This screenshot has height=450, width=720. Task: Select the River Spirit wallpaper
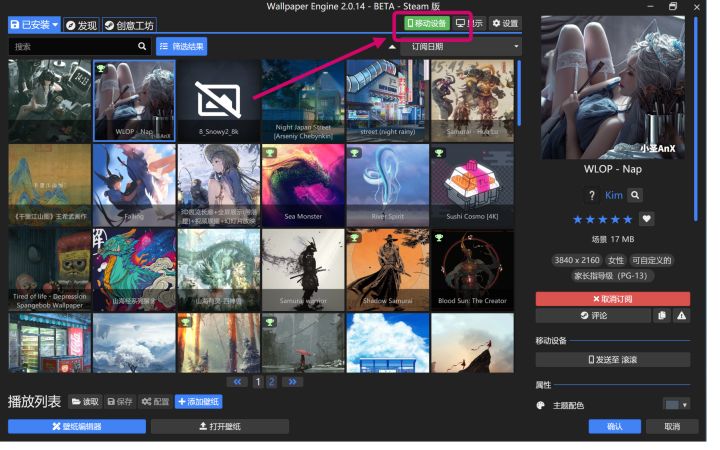click(388, 185)
